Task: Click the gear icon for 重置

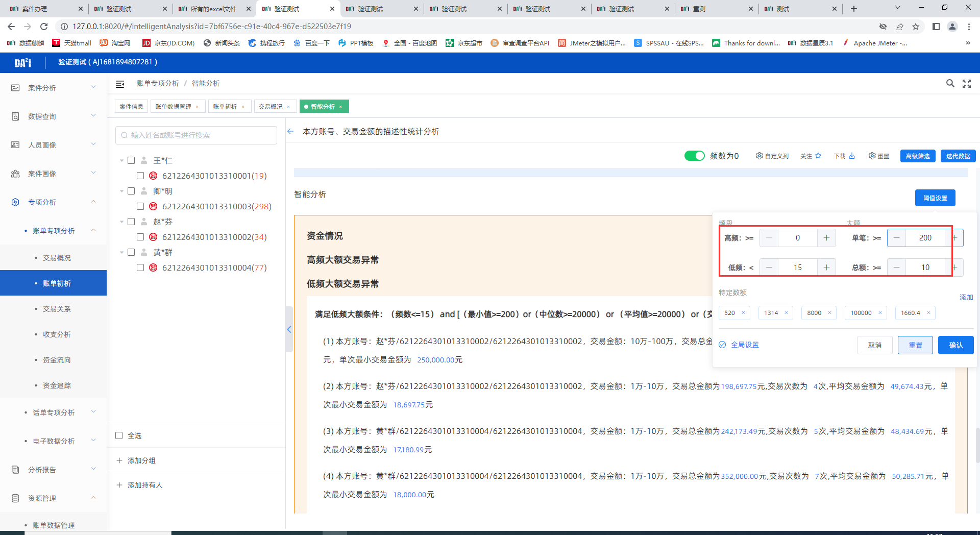Action: [x=872, y=156]
